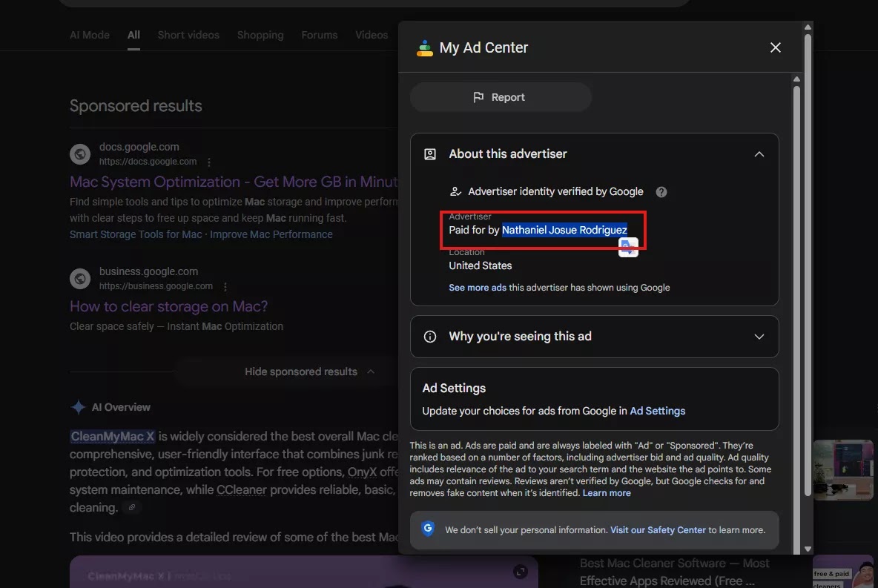878x588 pixels.
Task: Click the info icon next to Why you're seeing this ad
Action: click(429, 336)
